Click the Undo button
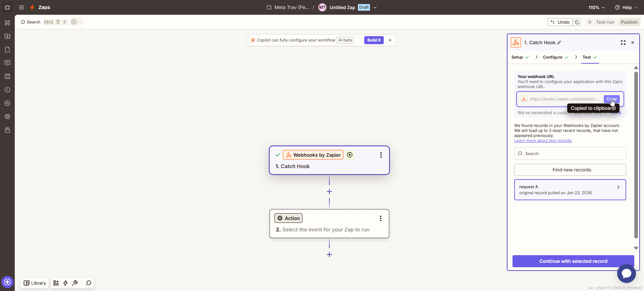 click(560, 22)
